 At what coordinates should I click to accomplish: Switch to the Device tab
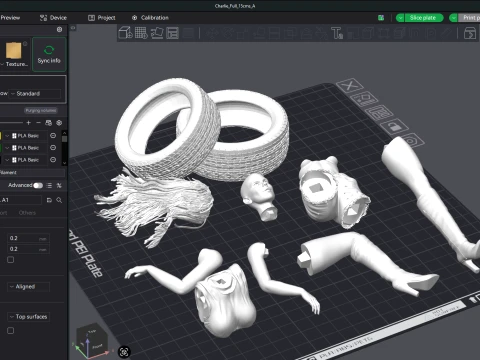(x=53, y=18)
